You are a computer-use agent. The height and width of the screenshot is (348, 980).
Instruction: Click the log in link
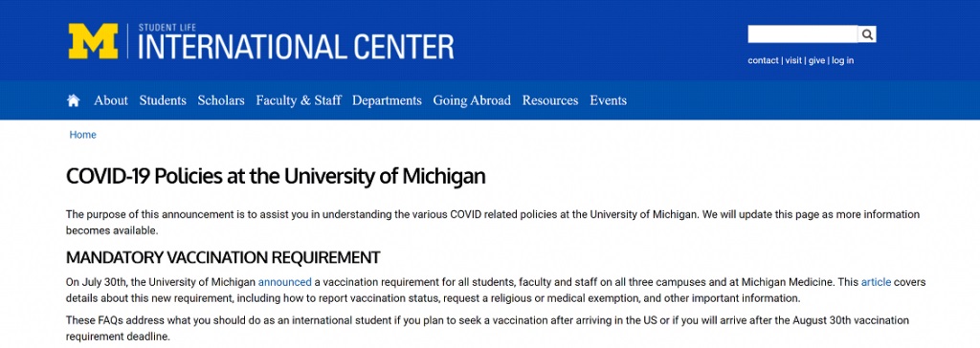[842, 60]
